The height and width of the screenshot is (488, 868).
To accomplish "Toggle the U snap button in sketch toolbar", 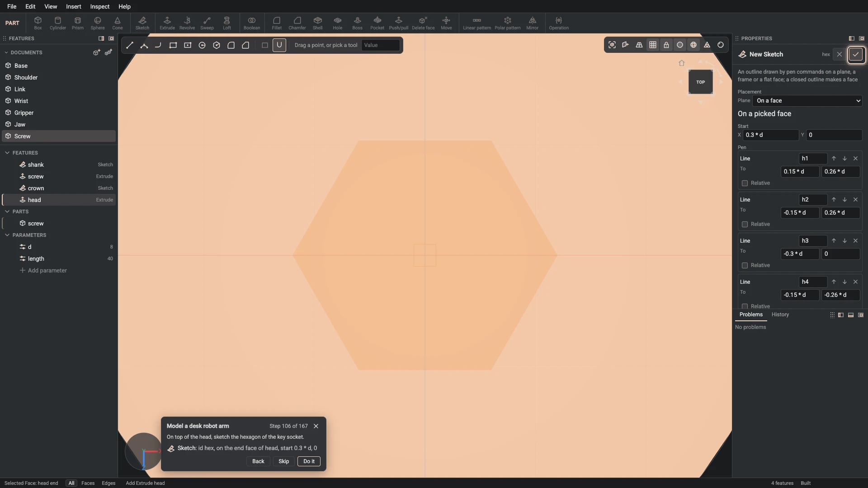I will tap(279, 45).
